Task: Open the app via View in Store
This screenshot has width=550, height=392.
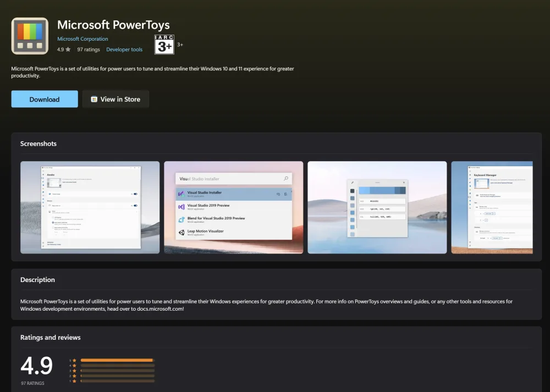Action: tap(116, 99)
